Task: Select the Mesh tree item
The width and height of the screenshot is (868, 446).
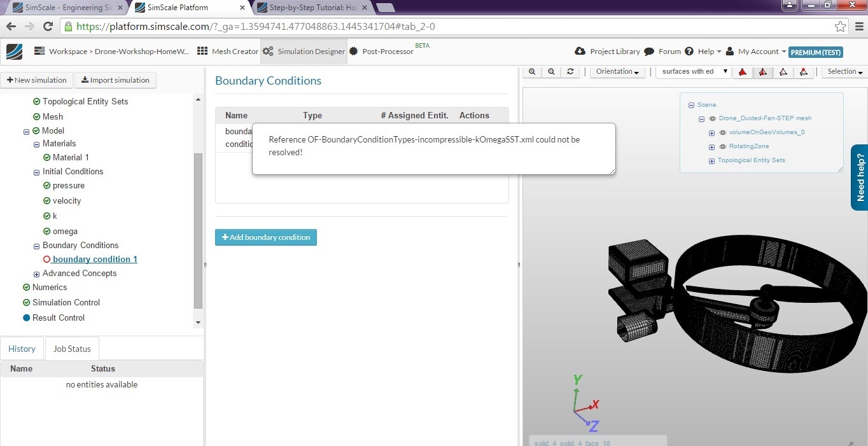Action: coord(53,117)
